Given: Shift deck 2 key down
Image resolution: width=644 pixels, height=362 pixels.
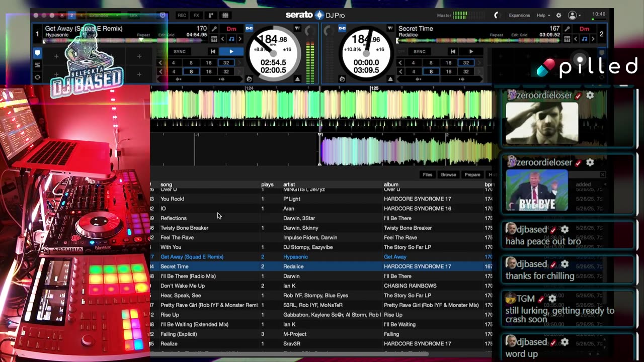Looking at the screenshot, I should tap(576, 39).
